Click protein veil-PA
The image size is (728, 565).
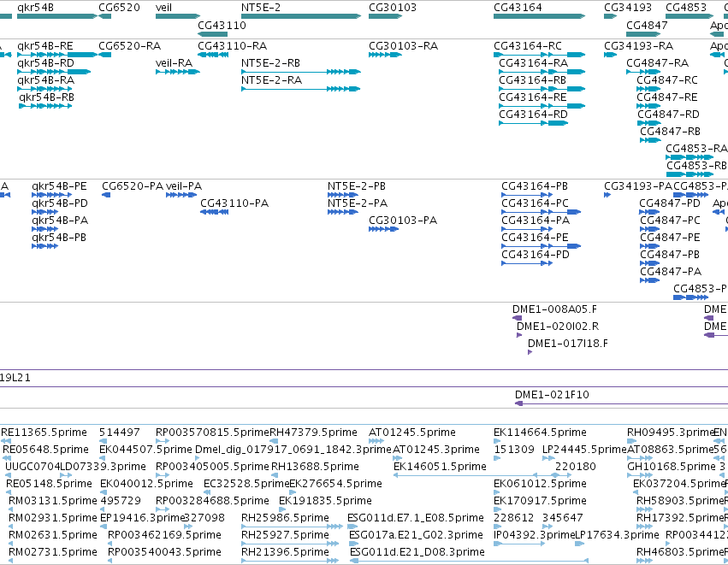pyautogui.click(x=181, y=195)
